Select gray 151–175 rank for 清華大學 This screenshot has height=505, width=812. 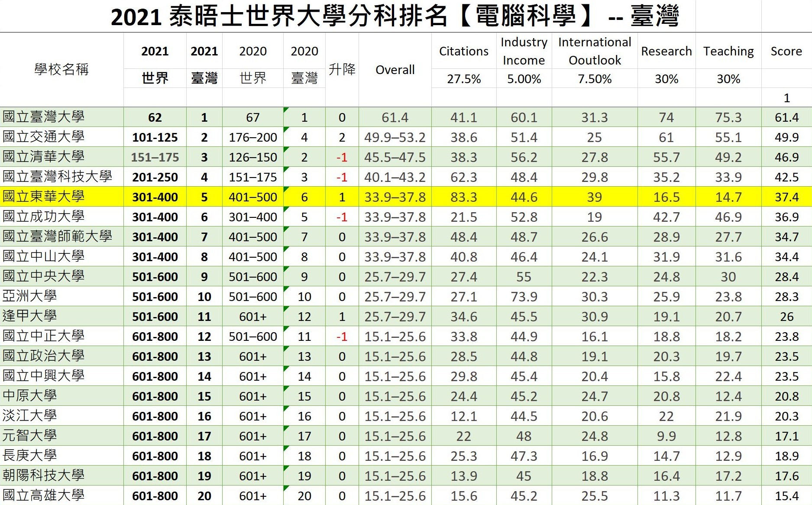155,157
